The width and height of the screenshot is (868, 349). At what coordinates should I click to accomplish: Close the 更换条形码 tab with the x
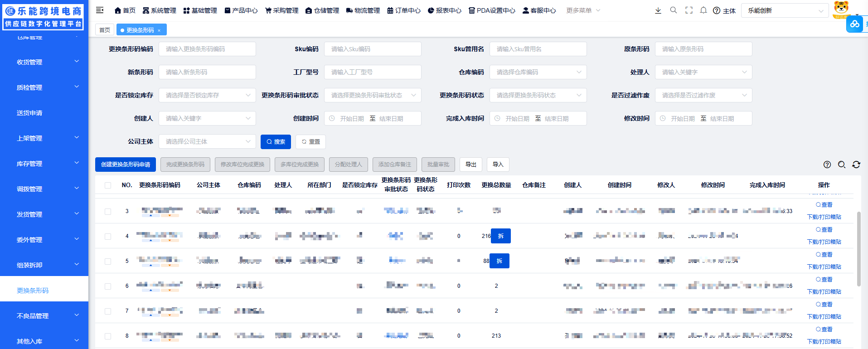tap(159, 30)
